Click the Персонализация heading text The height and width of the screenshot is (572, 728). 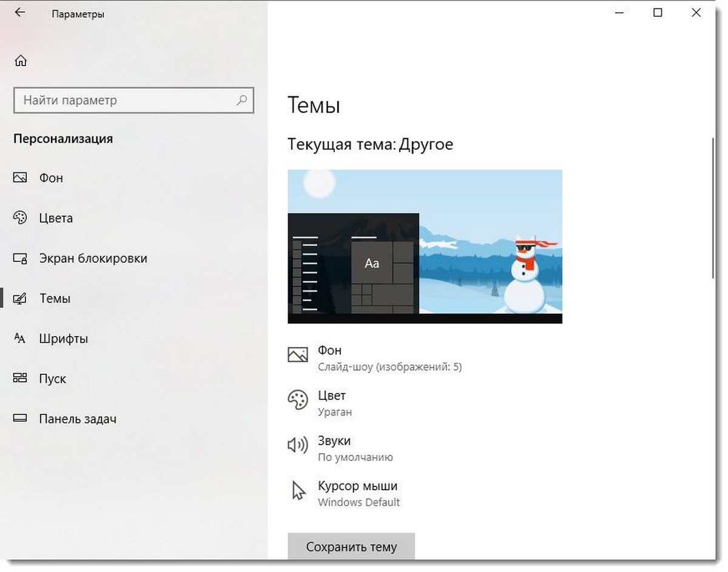click(63, 138)
